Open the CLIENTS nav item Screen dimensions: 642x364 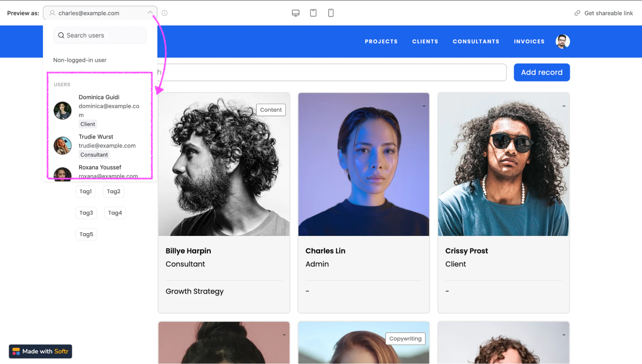(x=425, y=41)
